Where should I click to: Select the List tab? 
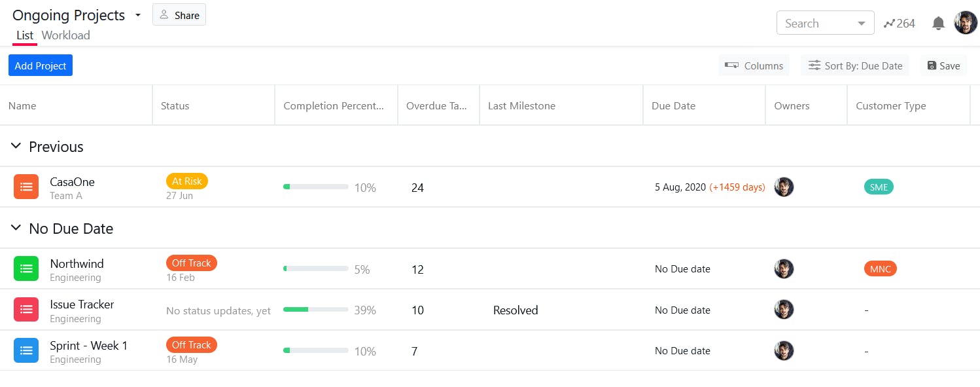[24, 35]
